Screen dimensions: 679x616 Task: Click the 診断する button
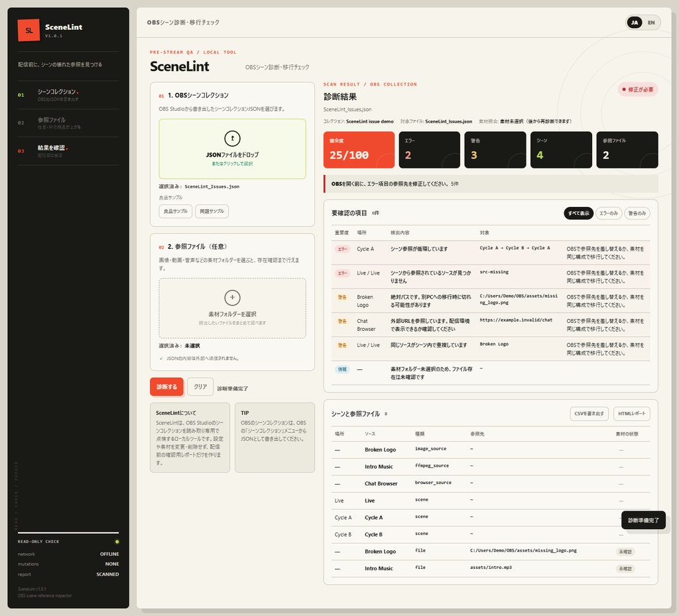(x=166, y=387)
